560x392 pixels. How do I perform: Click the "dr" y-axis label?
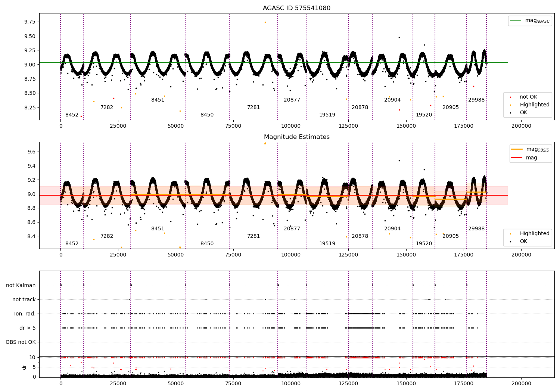(24, 367)
